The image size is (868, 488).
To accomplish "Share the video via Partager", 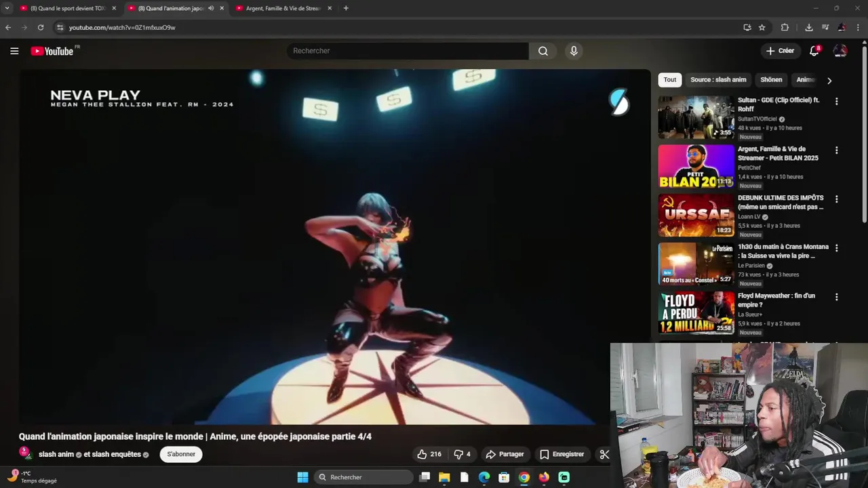I will point(505,454).
